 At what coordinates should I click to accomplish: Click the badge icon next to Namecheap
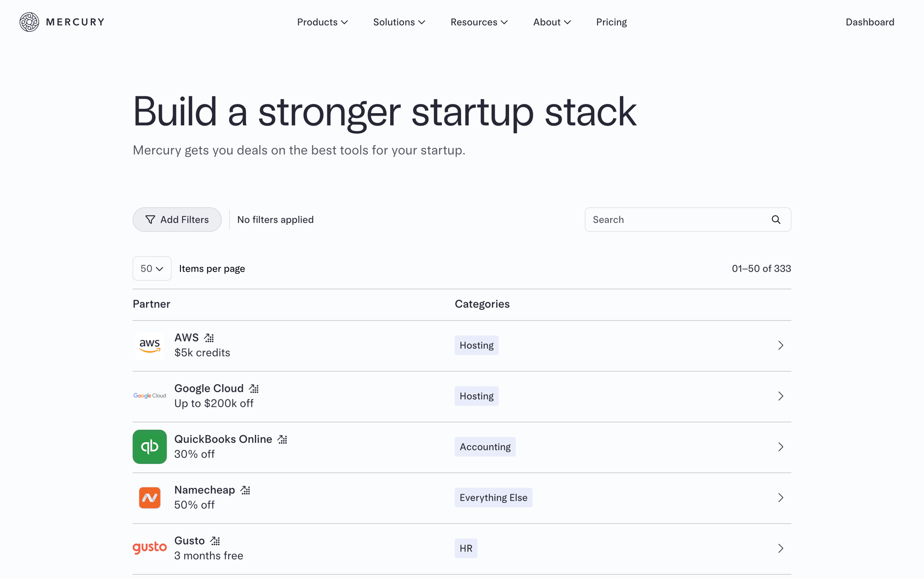(245, 490)
